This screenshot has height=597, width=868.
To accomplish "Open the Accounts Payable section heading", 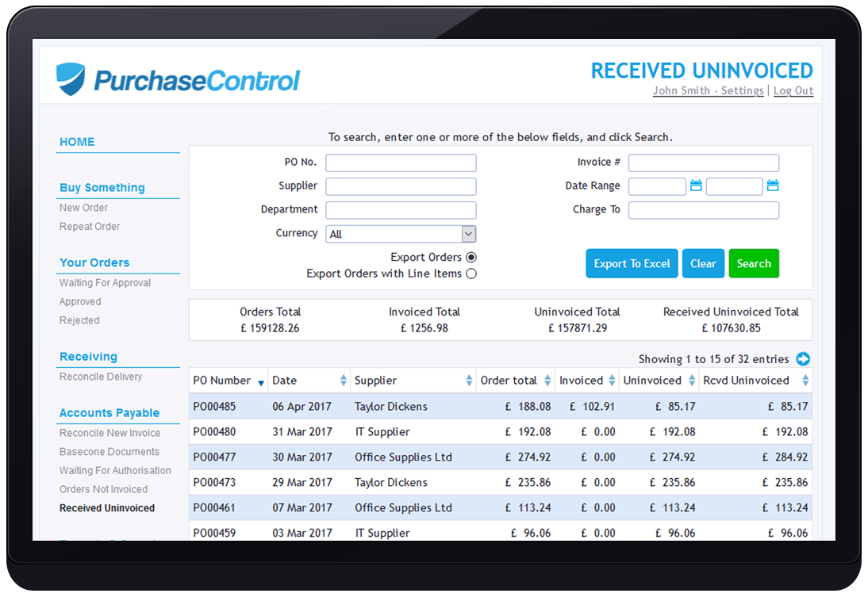I will point(109,413).
